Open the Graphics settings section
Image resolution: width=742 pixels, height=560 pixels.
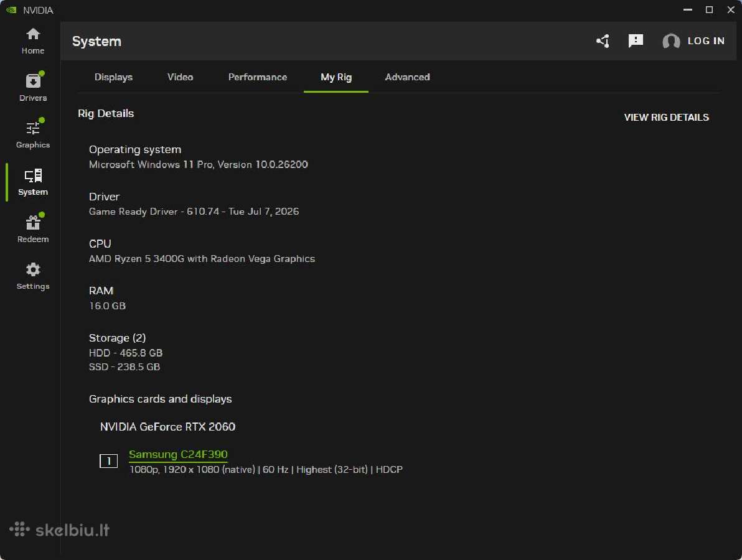pyautogui.click(x=32, y=134)
